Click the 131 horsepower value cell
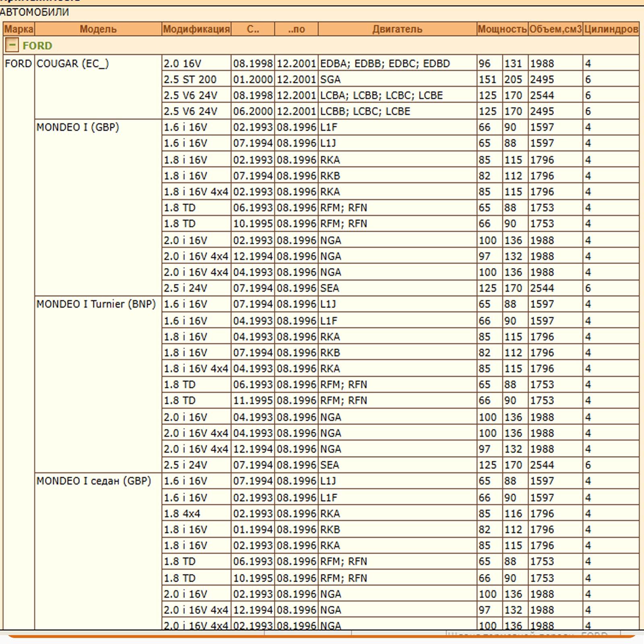Screen dimensions: 644x644 point(516,64)
